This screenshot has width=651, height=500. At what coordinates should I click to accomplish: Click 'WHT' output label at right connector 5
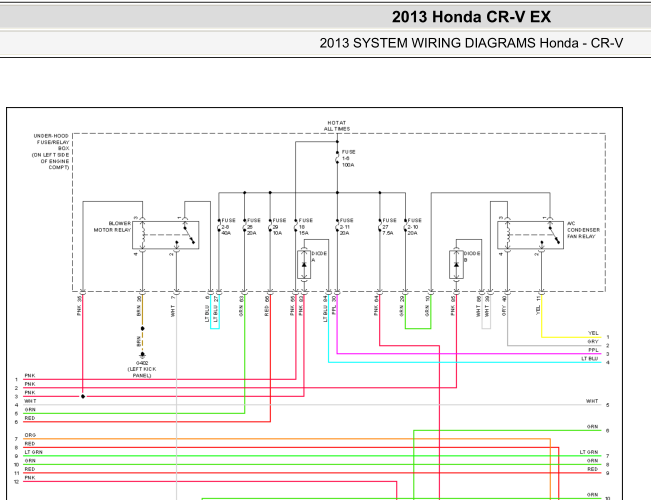pos(592,401)
